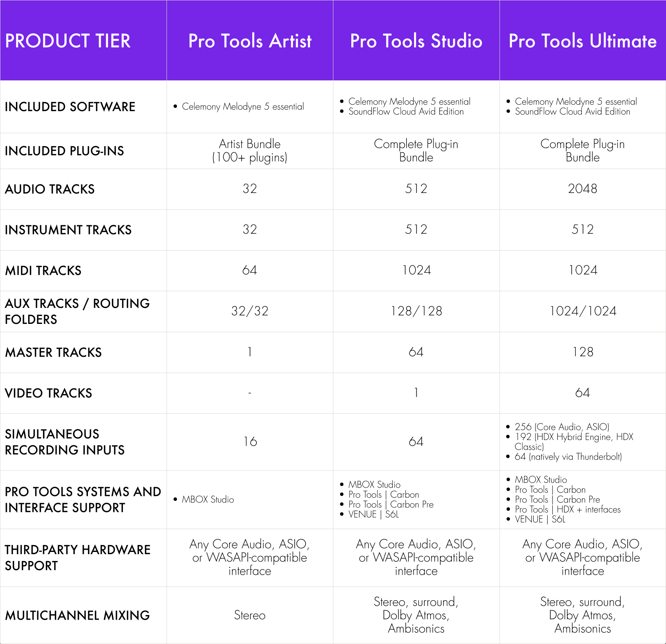Click the MULTICHANNEL MIXING row label
Screen dimensions: 666x644
(77, 615)
